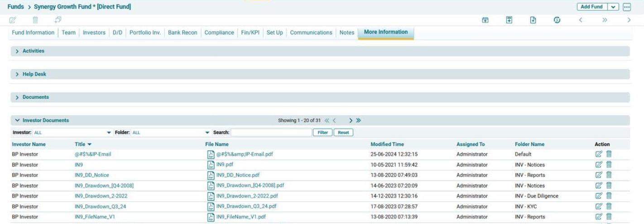The image size is (644, 224).
Task: Click the dollar refresh circle icon
Action: click(x=557, y=20)
